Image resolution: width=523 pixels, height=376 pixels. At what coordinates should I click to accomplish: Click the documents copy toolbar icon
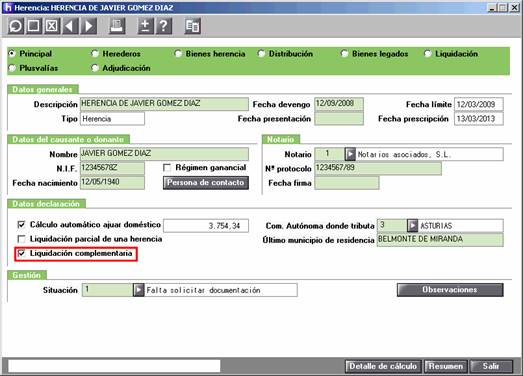192,26
